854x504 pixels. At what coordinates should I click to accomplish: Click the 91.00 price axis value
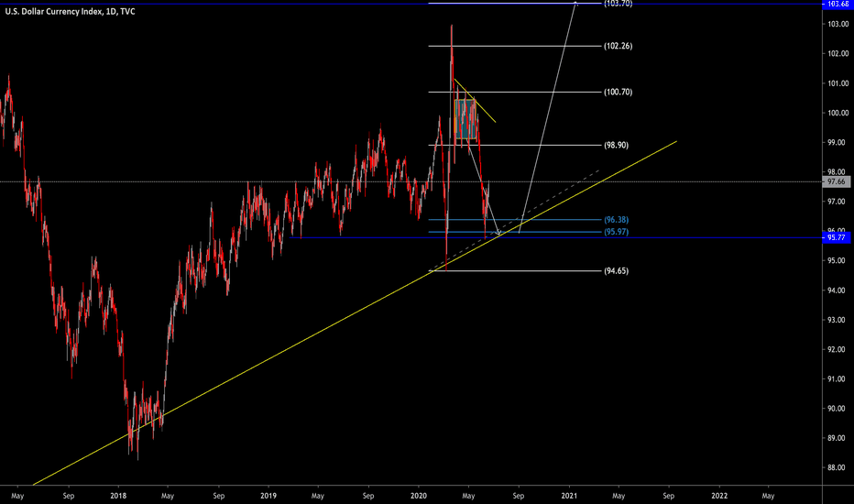click(x=838, y=378)
